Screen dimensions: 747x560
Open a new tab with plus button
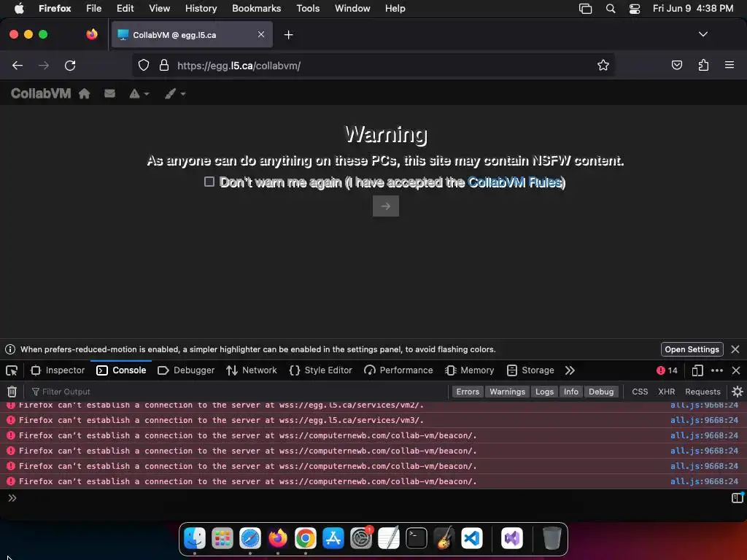point(288,35)
